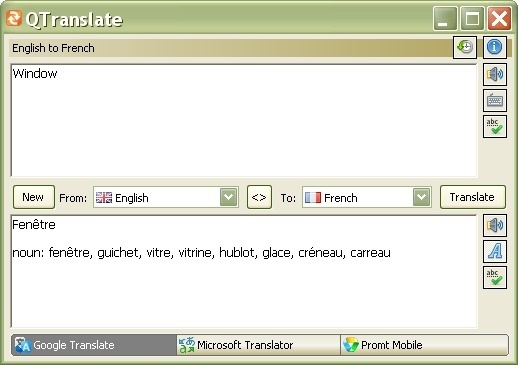Close the QTranslate window
Screen dimensions: 518x365
click(x=499, y=18)
